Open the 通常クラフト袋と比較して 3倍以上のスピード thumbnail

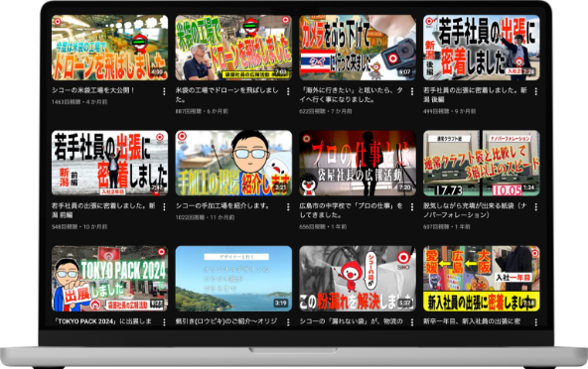coord(482,163)
